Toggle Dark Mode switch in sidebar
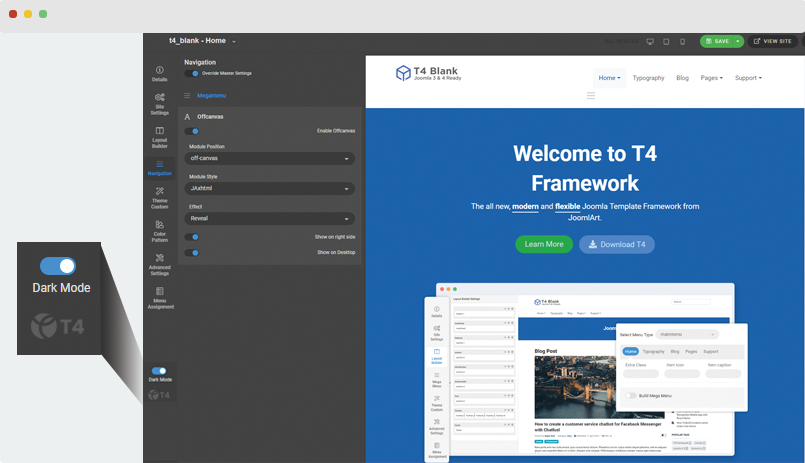This screenshot has height=463, width=805. 159,371
